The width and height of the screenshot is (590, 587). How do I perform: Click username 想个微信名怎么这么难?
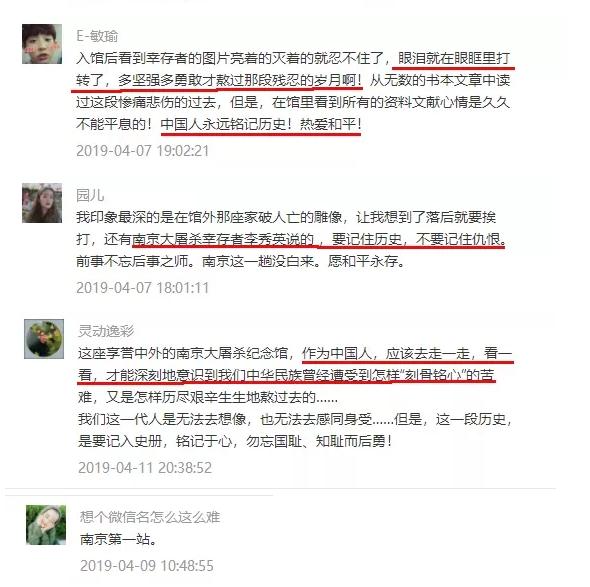(x=150, y=517)
